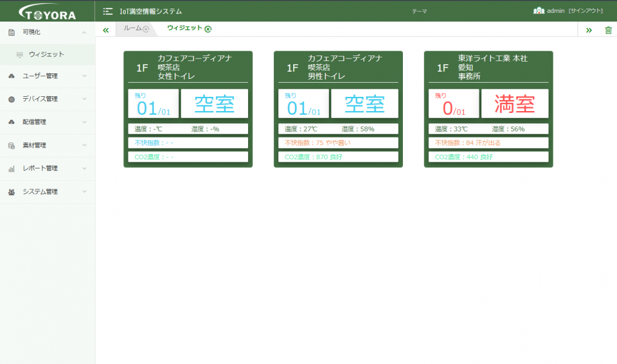Click the trash bin icon

click(x=608, y=30)
